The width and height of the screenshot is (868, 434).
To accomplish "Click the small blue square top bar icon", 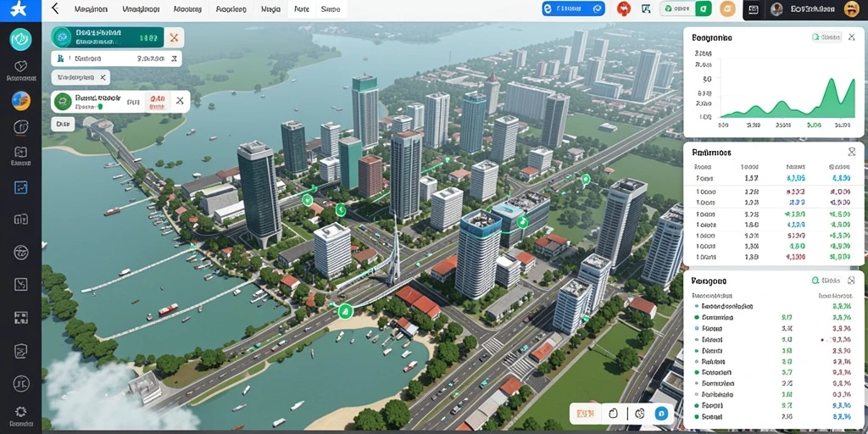I will tap(645, 8).
